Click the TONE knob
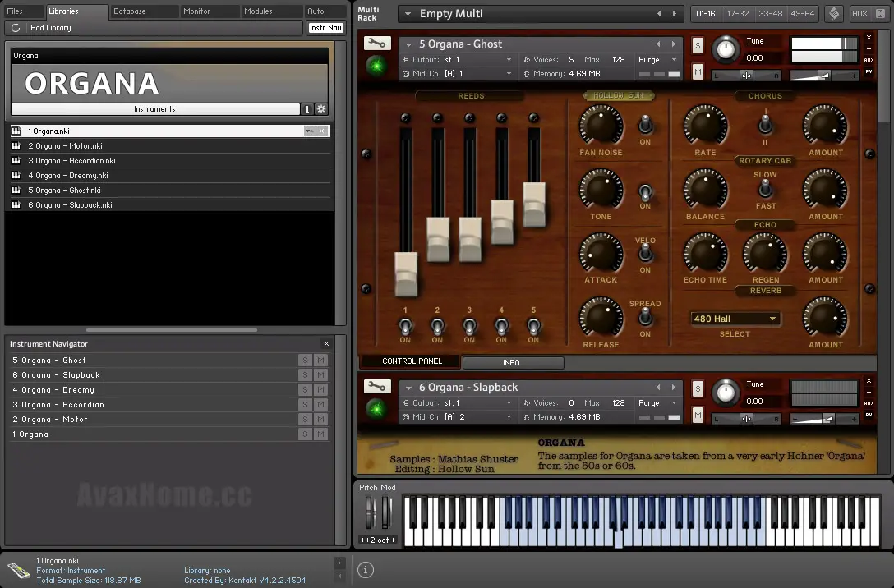 [601, 189]
